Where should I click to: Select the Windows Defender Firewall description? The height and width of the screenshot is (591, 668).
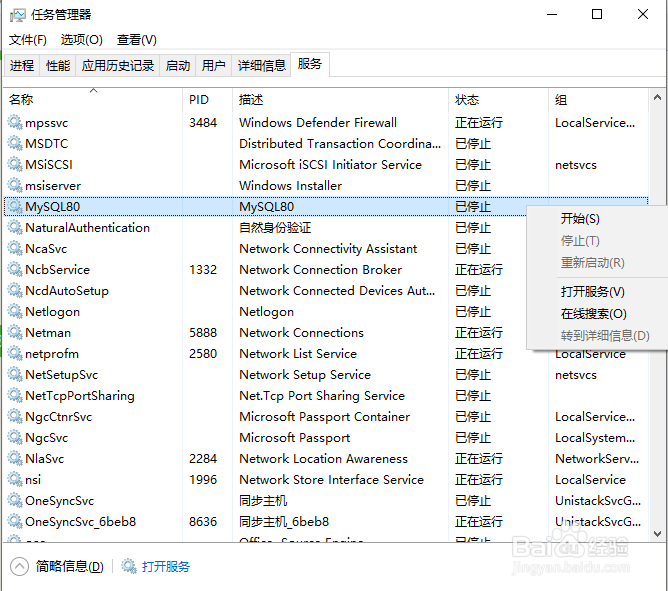pyautogui.click(x=318, y=122)
